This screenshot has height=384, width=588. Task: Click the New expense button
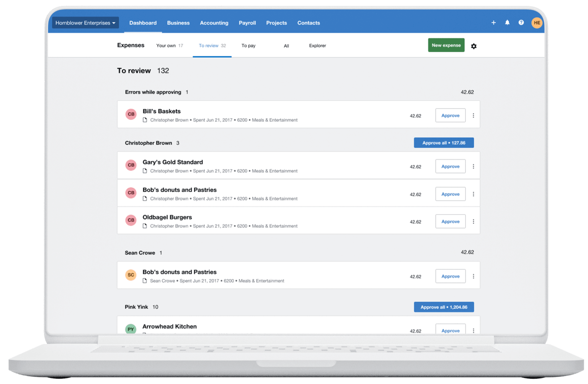pos(446,45)
